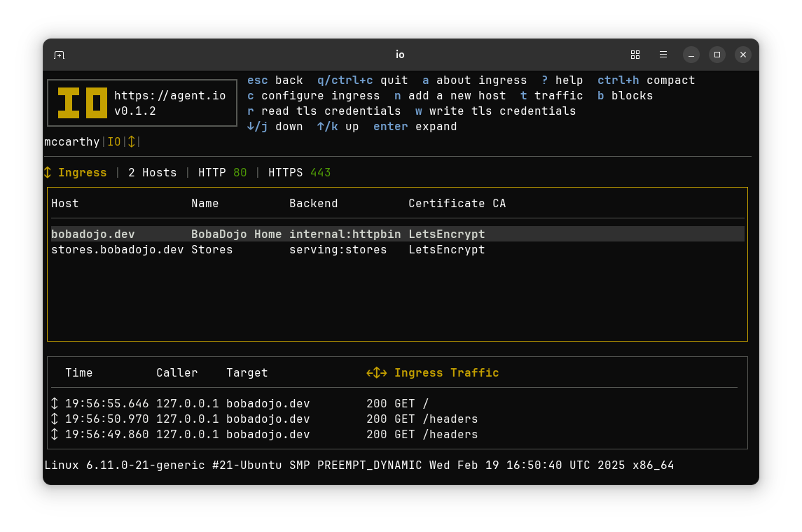Click the q/ctrl+c quit hint
This screenshot has height=532, width=802.
pyautogui.click(x=363, y=80)
